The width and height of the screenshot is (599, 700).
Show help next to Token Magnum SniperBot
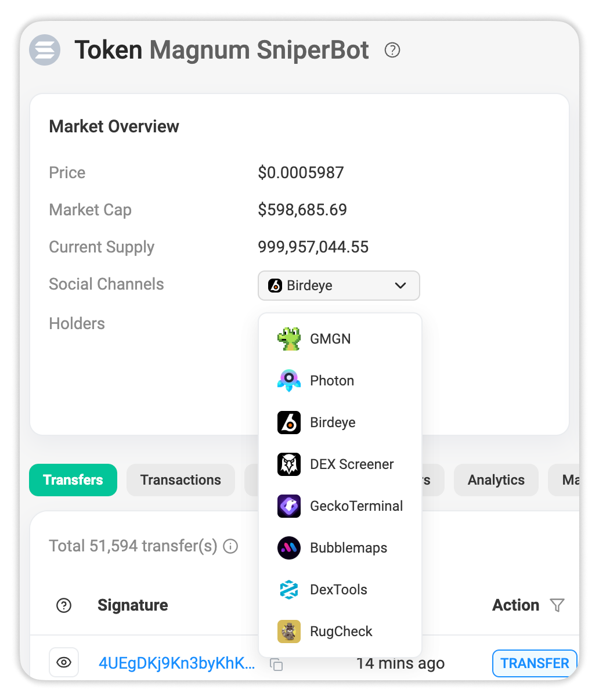pyautogui.click(x=392, y=50)
